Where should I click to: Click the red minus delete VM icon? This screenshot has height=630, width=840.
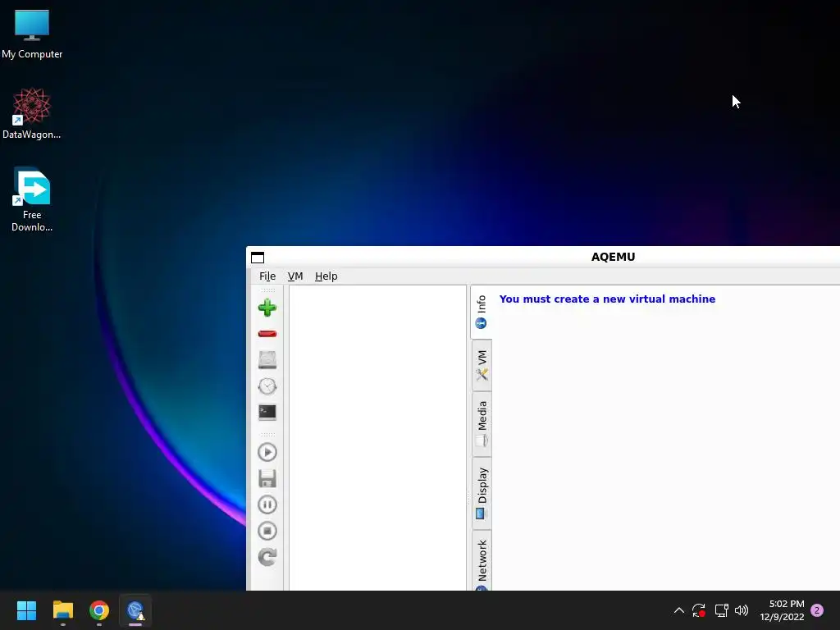point(267,334)
